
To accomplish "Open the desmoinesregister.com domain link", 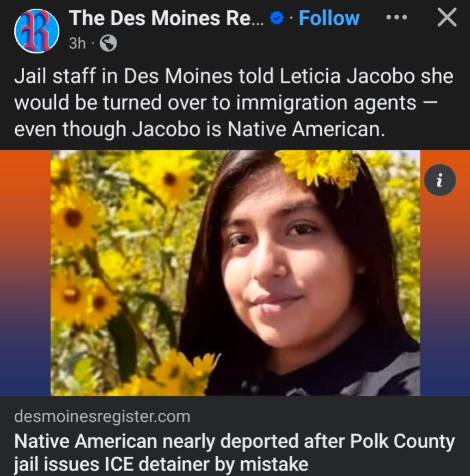I will point(102,417).
